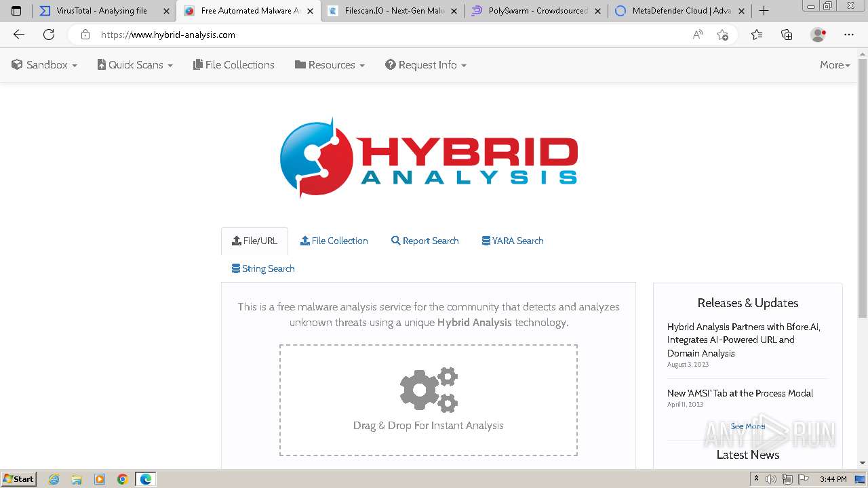Screen dimensions: 868x488
Task: Click the See More link
Action: click(748, 426)
